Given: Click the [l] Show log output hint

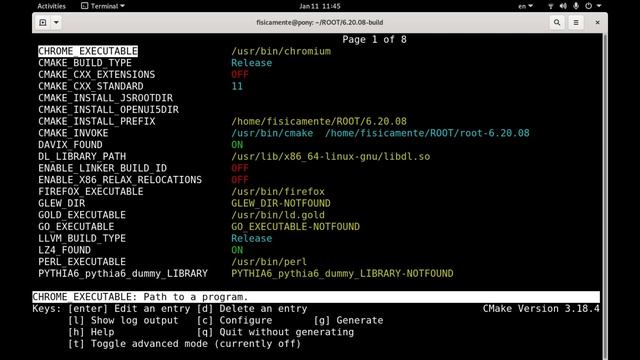Looking at the screenshot, I should [123, 320].
